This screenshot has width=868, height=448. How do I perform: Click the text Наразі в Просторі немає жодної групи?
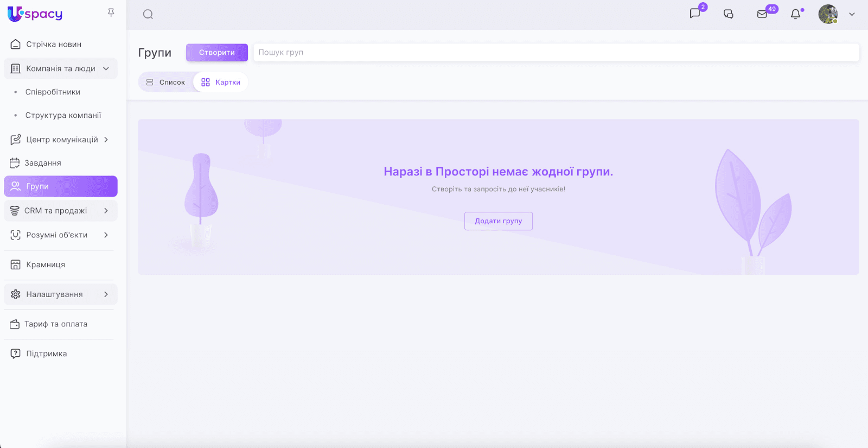(499, 172)
